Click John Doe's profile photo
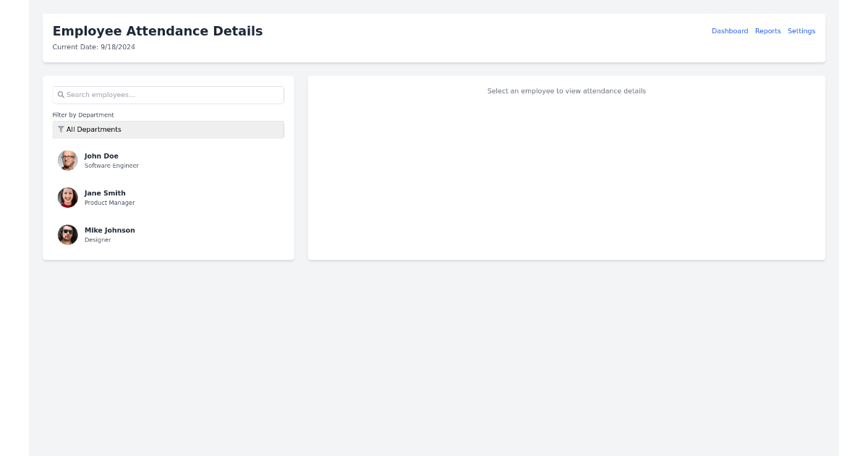868x456 pixels. [x=68, y=161]
